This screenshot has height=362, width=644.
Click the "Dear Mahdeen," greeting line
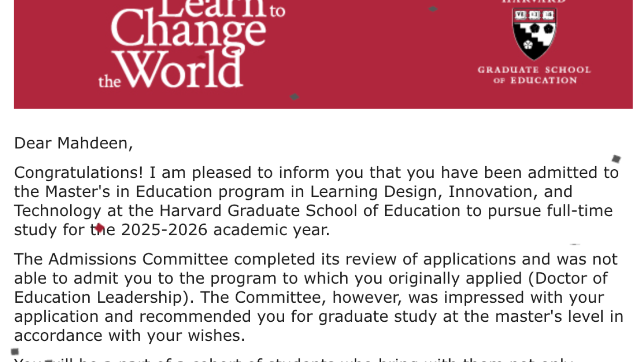coord(73,143)
